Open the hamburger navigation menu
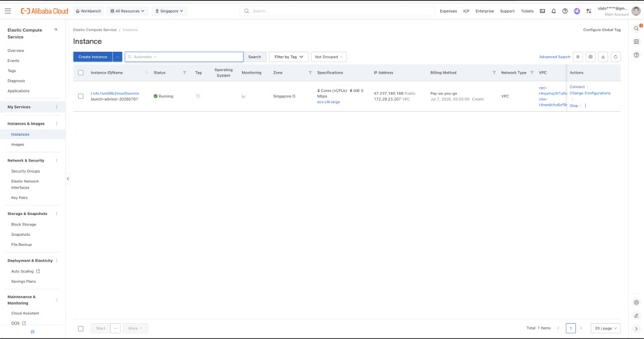The height and width of the screenshot is (339, 644). [x=8, y=11]
